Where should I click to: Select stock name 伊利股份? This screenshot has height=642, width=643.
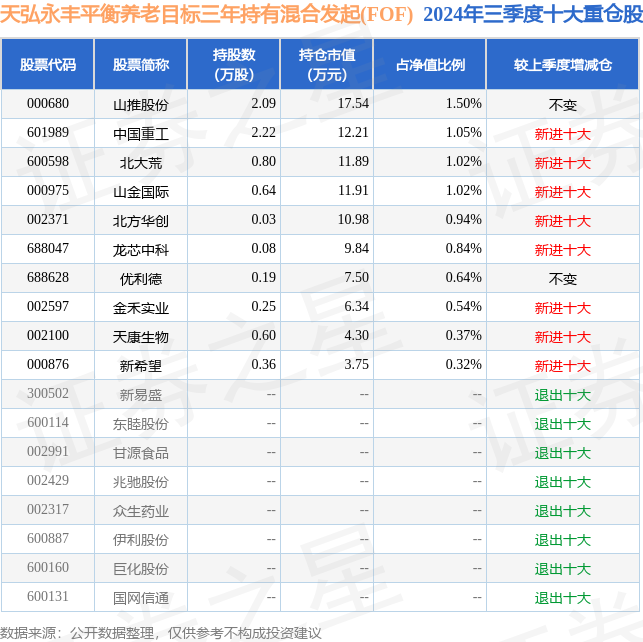(x=141, y=540)
